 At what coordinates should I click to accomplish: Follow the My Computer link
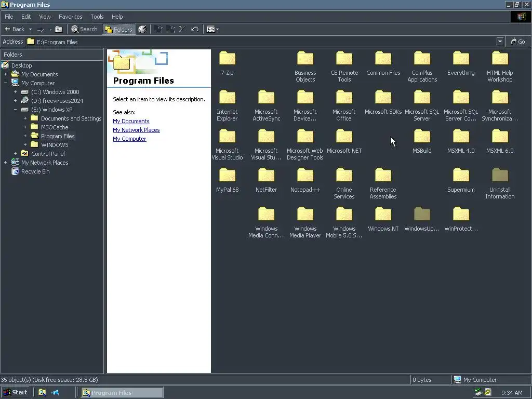click(x=129, y=139)
